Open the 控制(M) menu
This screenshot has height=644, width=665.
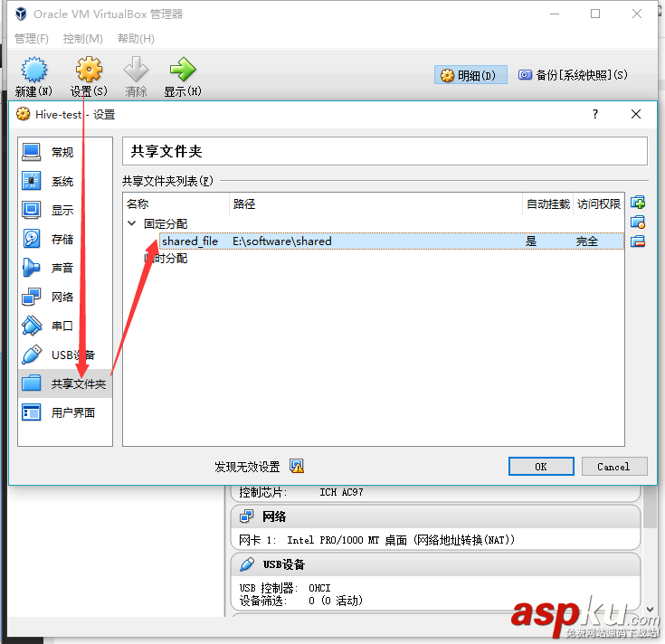[82, 39]
